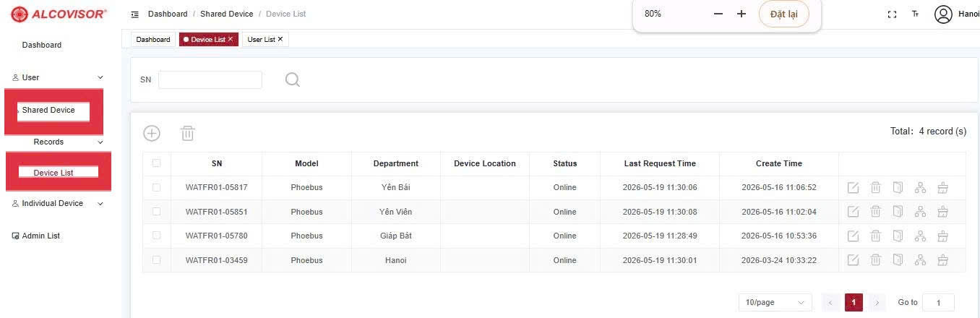Viewport: 980px width, 318px height.
Task: Delete device WATFR01-05851 via row trash icon
Action: [875, 212]
